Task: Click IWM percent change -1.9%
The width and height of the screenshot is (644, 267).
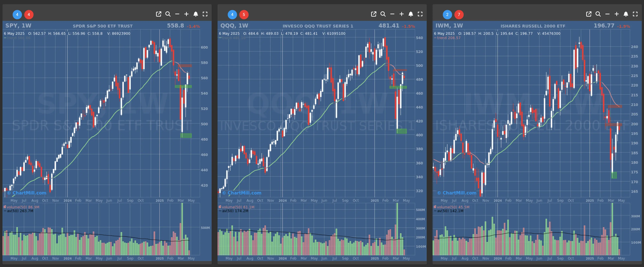Action: 623,26
